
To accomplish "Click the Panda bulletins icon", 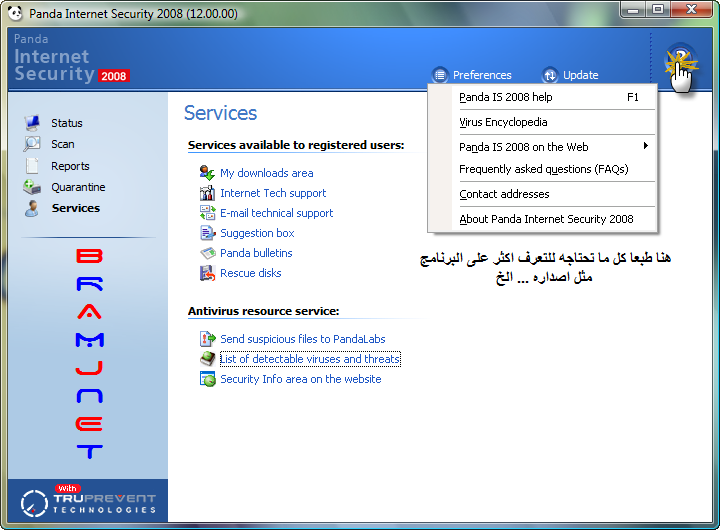I will (207, 253).
